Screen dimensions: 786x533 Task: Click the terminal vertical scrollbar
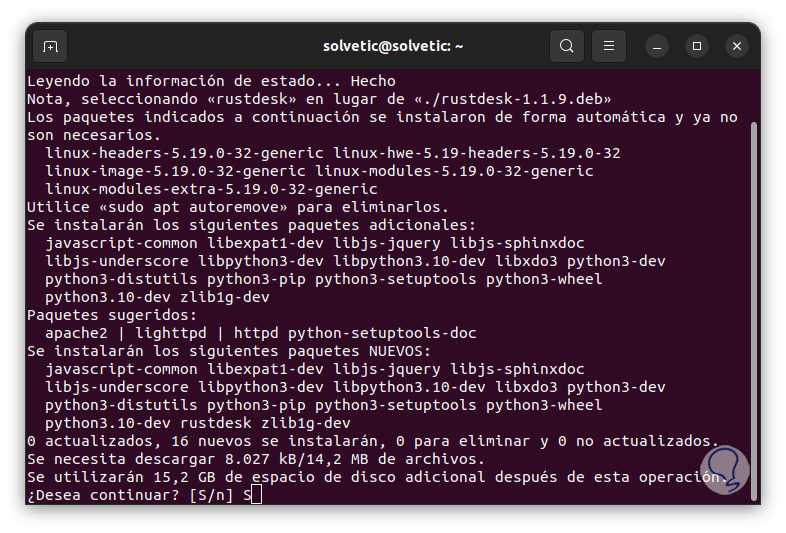(x=751, y=300)
